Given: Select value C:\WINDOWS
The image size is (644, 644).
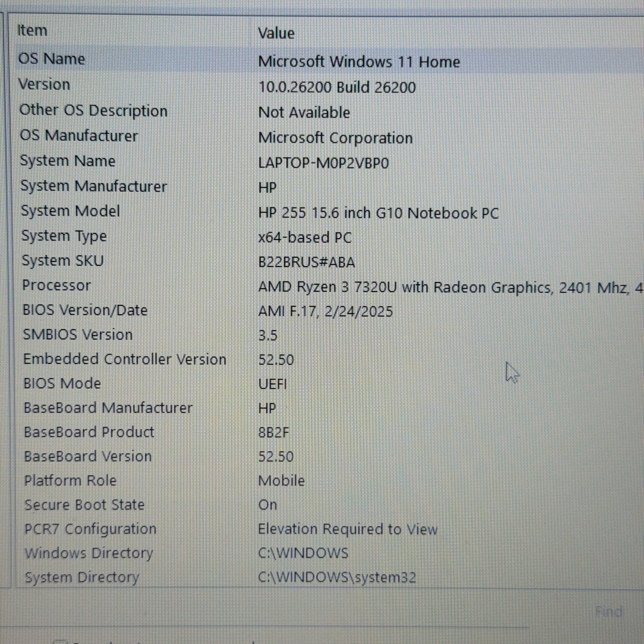Looking at the screenshot, I should click(x=303, y=553).
